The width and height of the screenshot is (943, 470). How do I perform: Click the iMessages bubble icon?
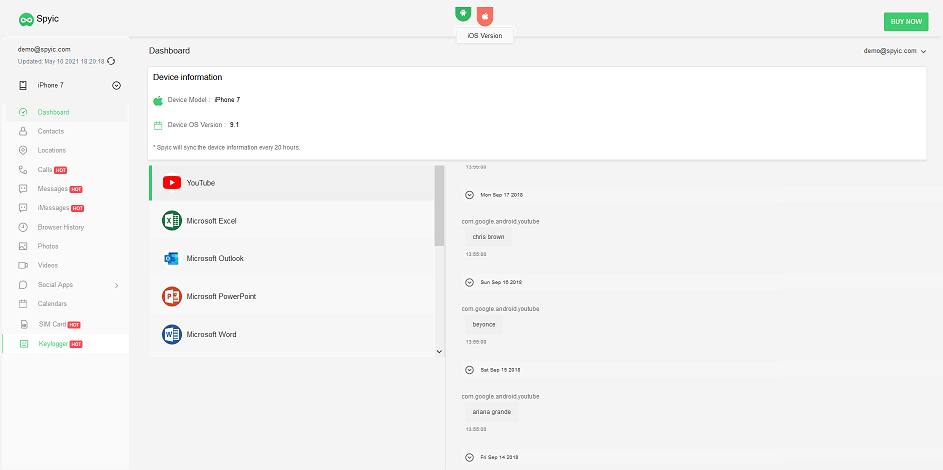[23, 208]
